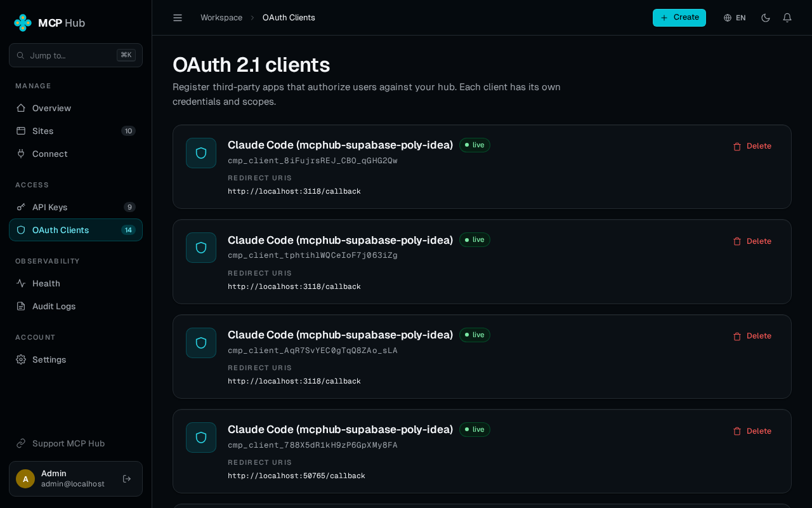The image size is (812, 508).
Task: Click the home icon for Overview
Action: (x=21, y=108)
